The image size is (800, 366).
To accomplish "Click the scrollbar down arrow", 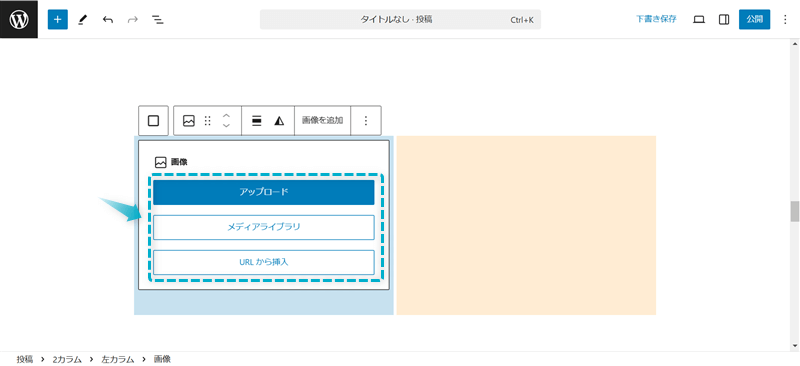I will click(795, 346).
